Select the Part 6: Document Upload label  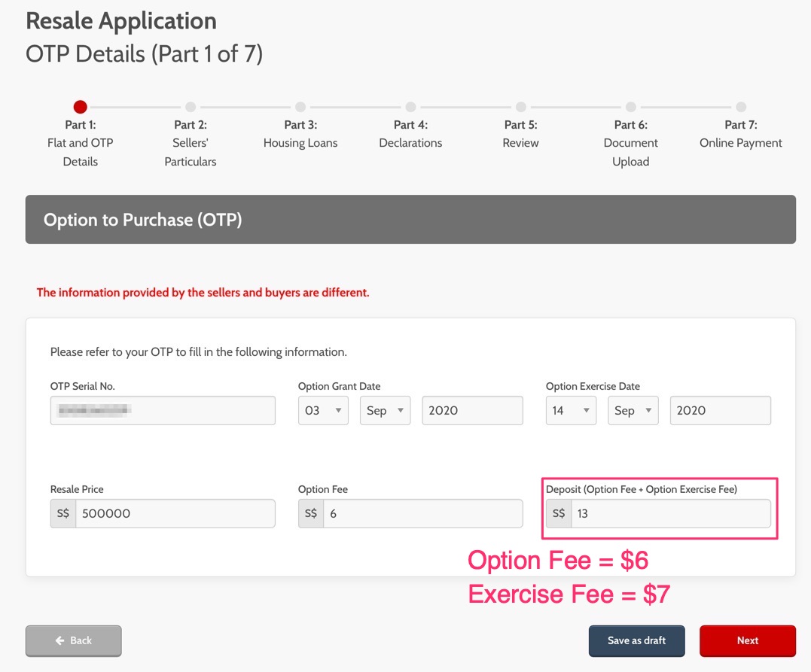(x=631, y=143)
